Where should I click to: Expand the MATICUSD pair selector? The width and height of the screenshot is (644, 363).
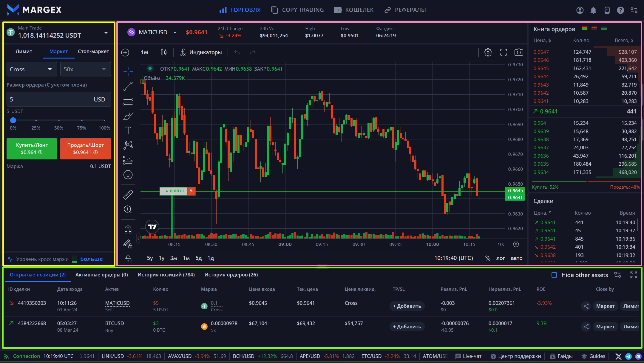pos(175,32)
